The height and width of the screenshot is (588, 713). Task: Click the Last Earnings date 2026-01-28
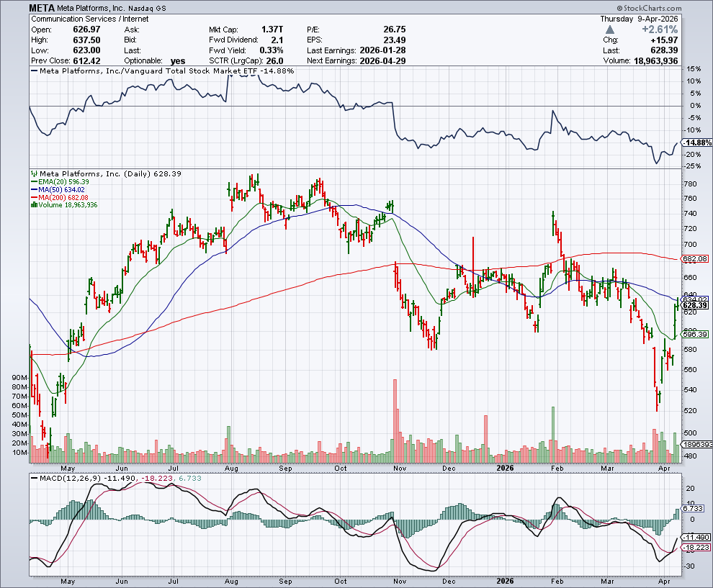(382, 50)
